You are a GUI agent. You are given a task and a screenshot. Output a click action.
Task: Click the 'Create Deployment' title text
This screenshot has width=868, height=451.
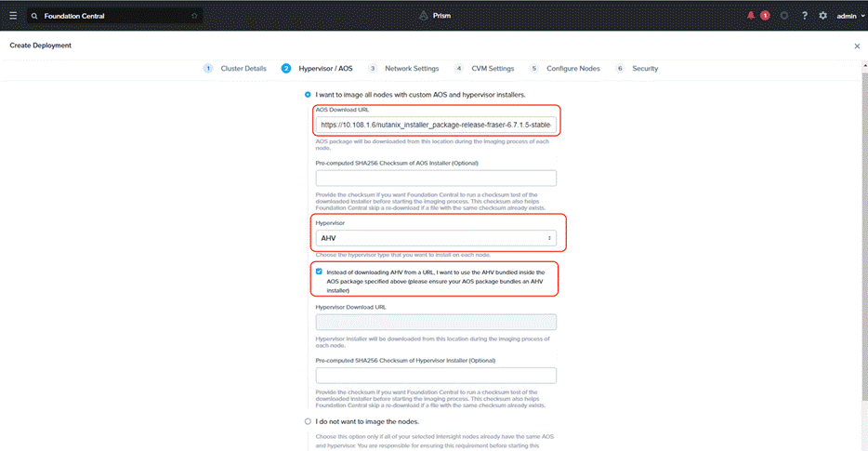40,46
